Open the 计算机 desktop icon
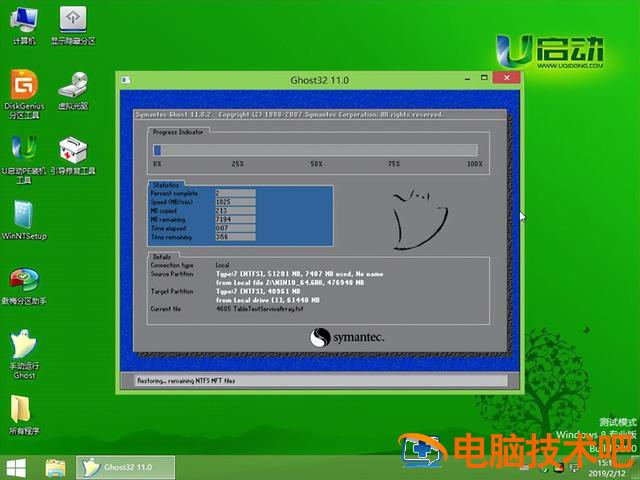Screen dimensions: 640x480 tap(24, 20)
